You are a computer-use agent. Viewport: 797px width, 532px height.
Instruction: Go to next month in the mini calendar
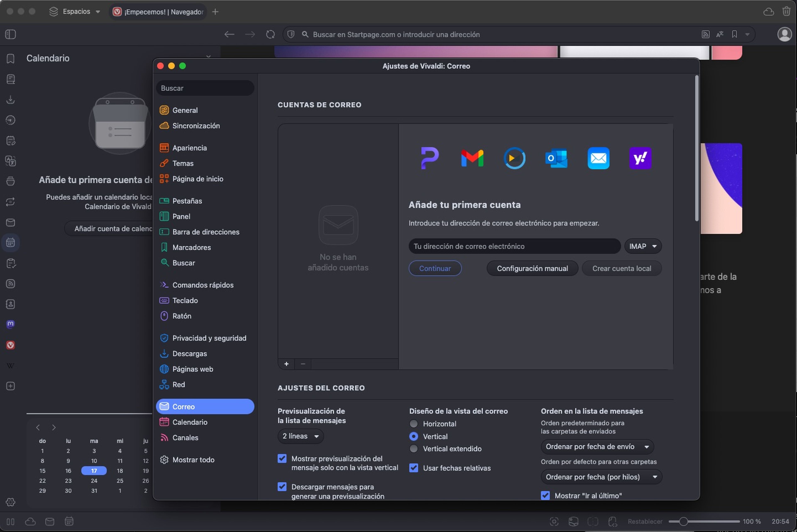point(54,427)
